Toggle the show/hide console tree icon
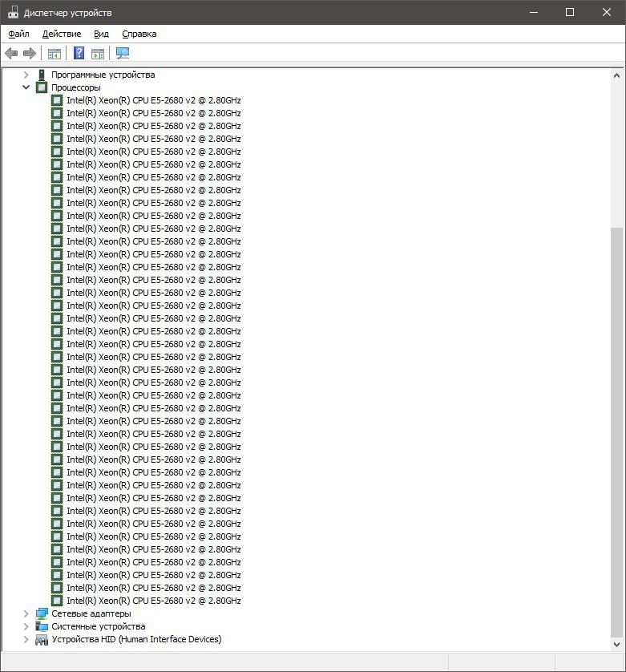 click(x=55, y=54)
